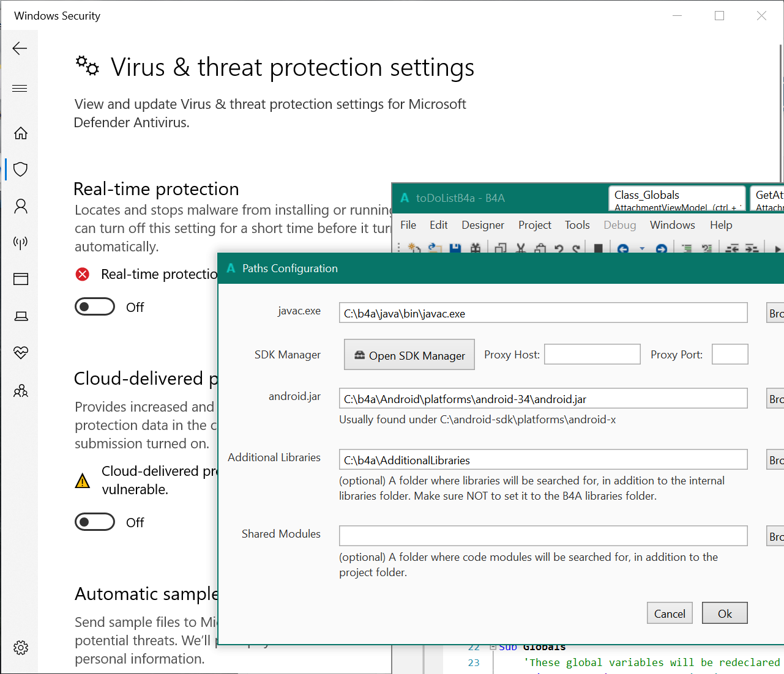Image resolution: width=784 pixels, height=674 pixels.
Task: Open the Tools menu in B4A
Action: coord(577,225)
